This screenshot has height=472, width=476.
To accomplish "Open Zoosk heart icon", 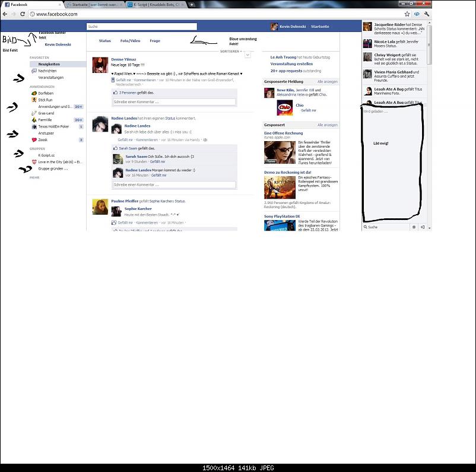I will point(34,140).
